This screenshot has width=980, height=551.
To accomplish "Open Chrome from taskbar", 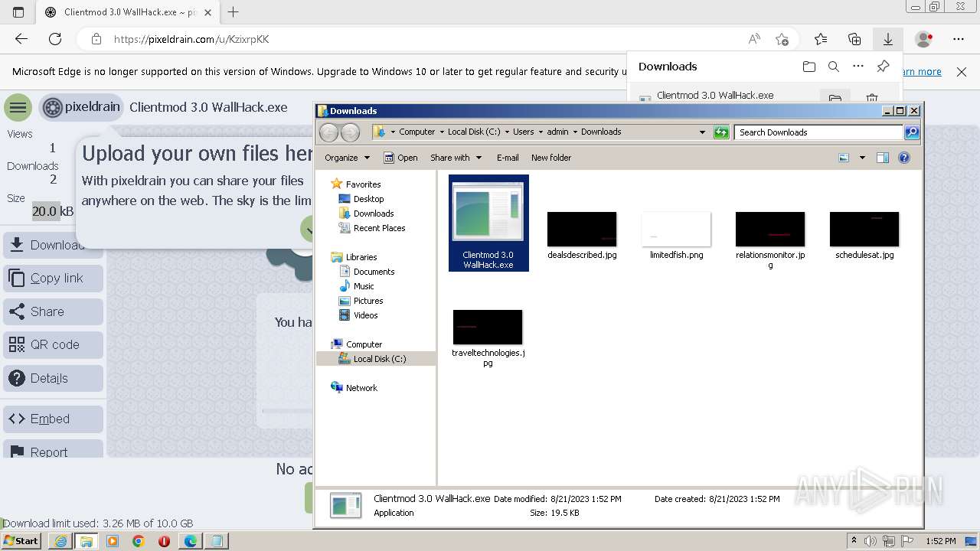I will coord(138,541).
